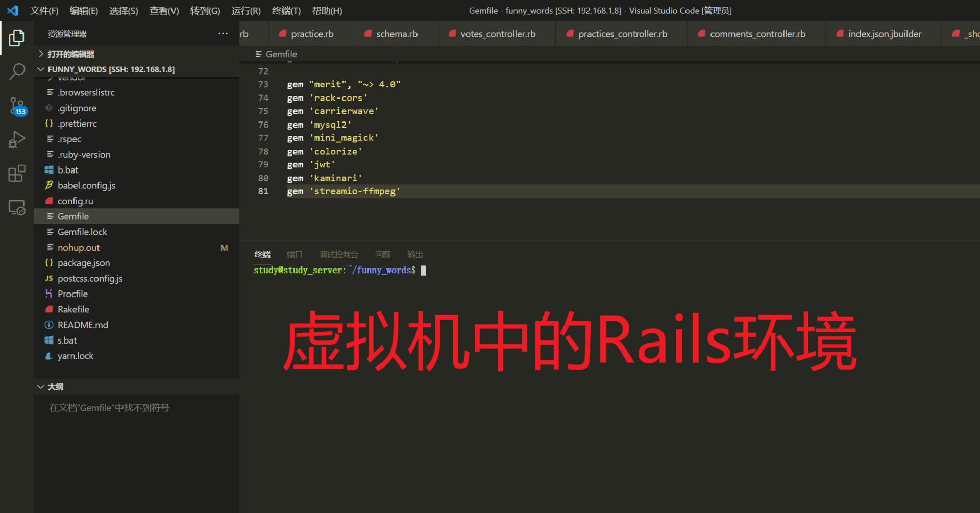Open the Go menu

pos(205,11)
